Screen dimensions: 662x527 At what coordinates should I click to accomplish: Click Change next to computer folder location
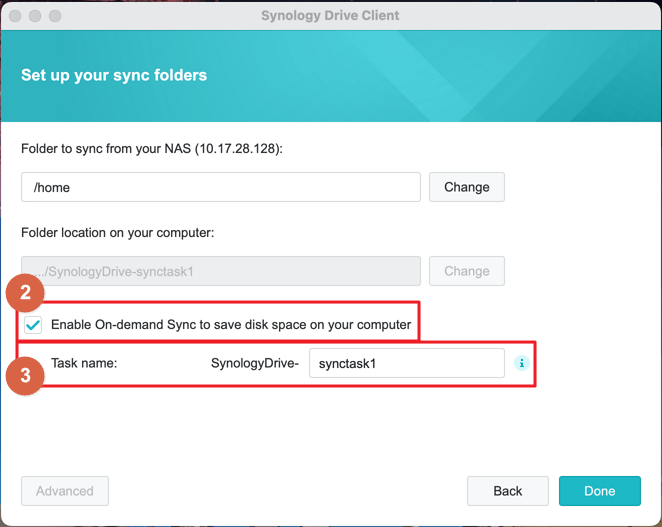(x=466, y=271)
